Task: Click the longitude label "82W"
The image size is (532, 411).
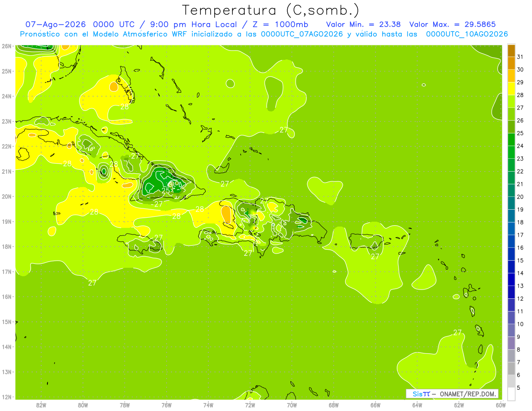Action: [x=41, y=405]
